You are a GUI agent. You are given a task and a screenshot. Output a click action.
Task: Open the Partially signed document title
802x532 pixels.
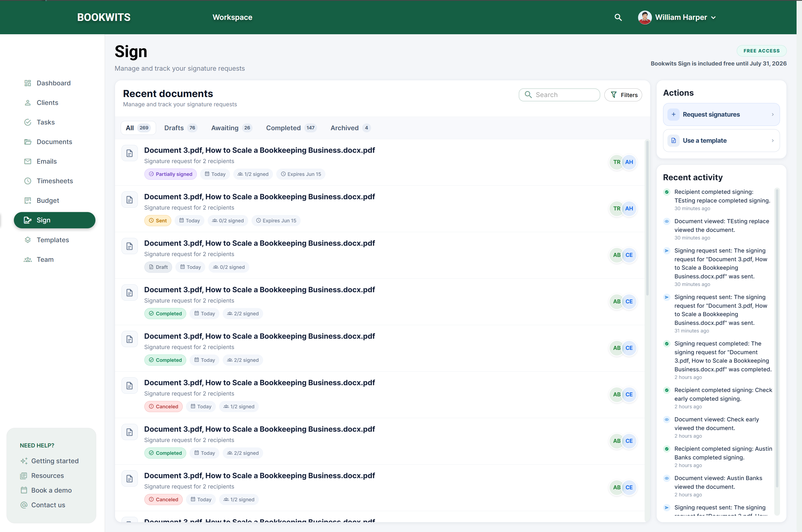coord(260,150)
